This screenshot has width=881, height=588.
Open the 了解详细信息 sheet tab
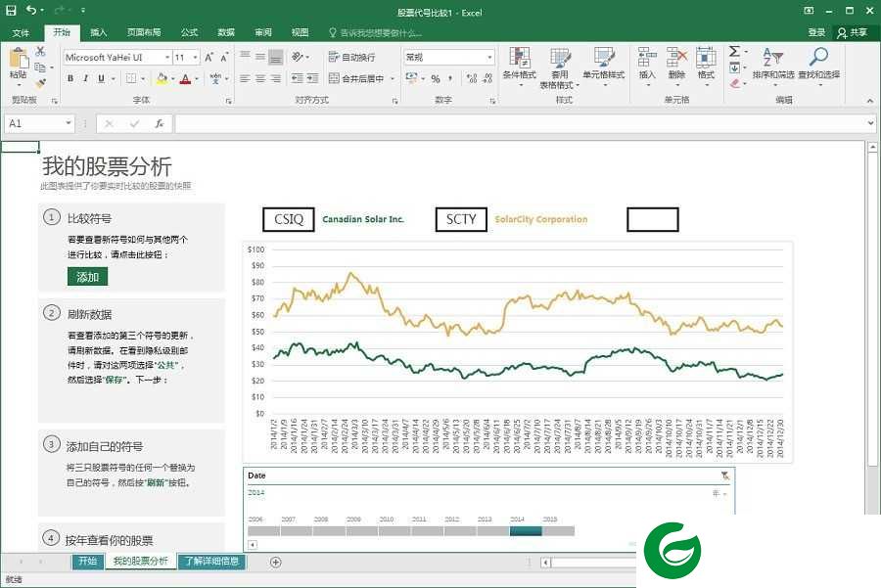pos(211,561)
